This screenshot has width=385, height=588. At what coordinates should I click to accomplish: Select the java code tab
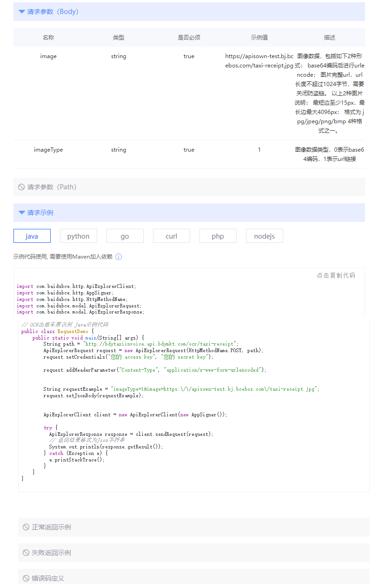click(32, 236)
